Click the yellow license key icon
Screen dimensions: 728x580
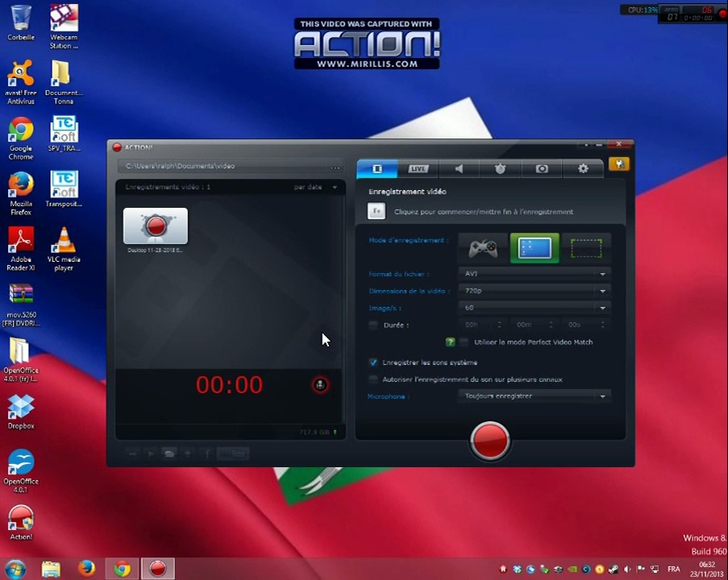[619, 164]
